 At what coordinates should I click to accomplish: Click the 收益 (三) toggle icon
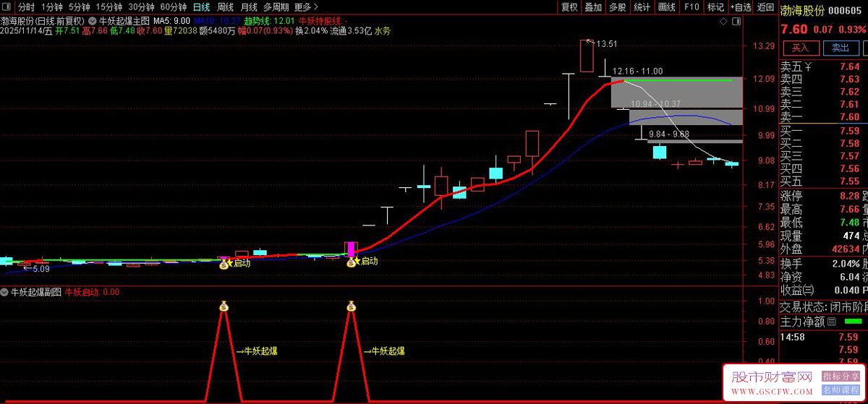pos(808,290)
